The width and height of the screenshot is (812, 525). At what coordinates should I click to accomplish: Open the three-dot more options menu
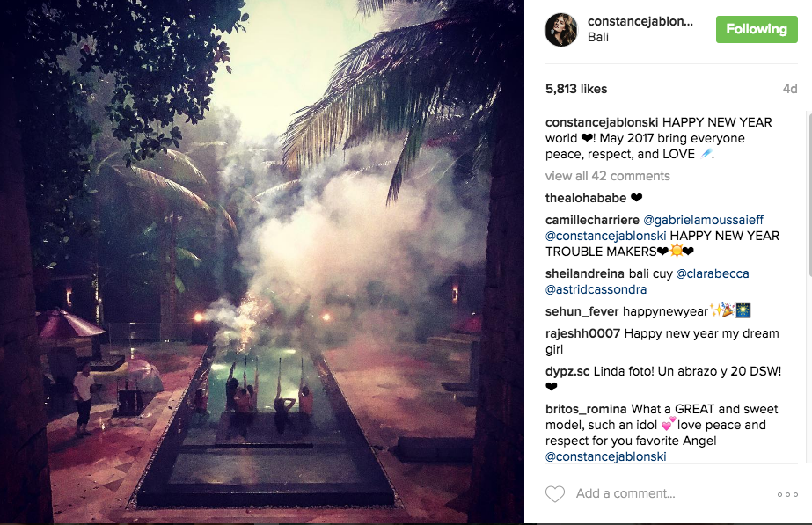[787, 494]
